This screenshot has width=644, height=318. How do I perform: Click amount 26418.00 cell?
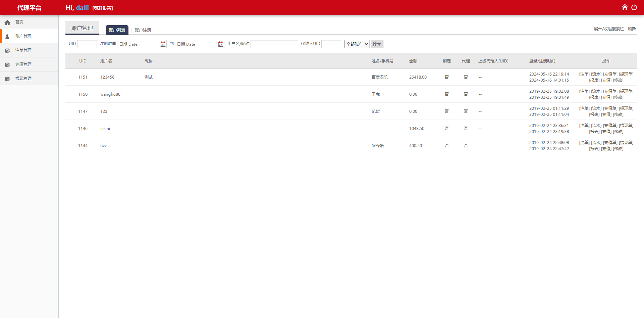click(418, 77)
